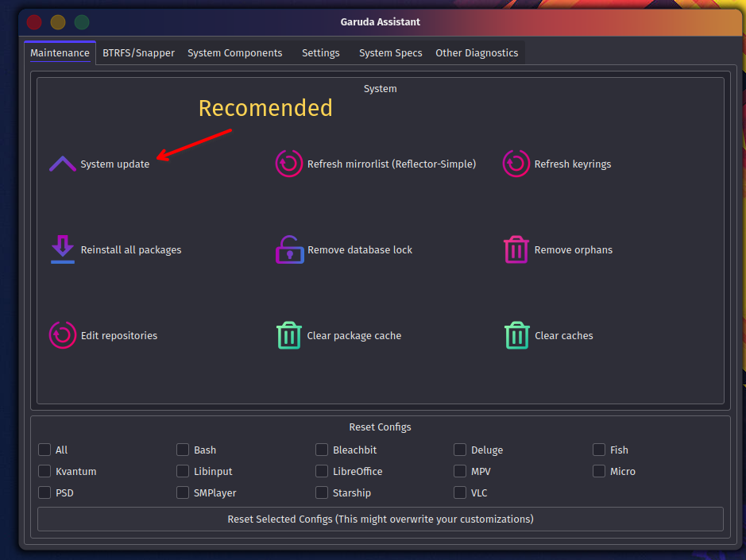Click the Remove database lock padlock icon

click(x=289, y=249)
